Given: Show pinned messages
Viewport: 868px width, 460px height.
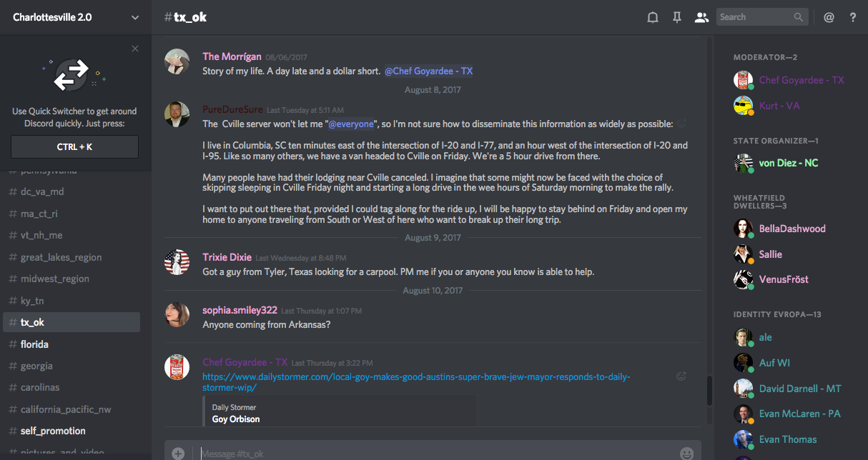Looking at the screenshot, I should [676, 17].
